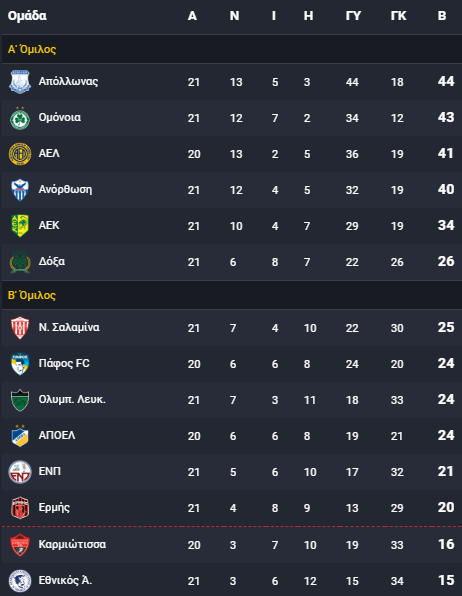Open the Ερμής team link
Screen dimensions: 462x596
(54, 508)
